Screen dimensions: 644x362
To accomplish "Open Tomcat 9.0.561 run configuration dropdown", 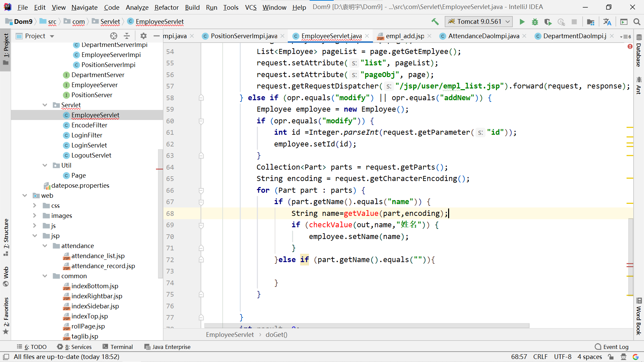I will point(479,22).
